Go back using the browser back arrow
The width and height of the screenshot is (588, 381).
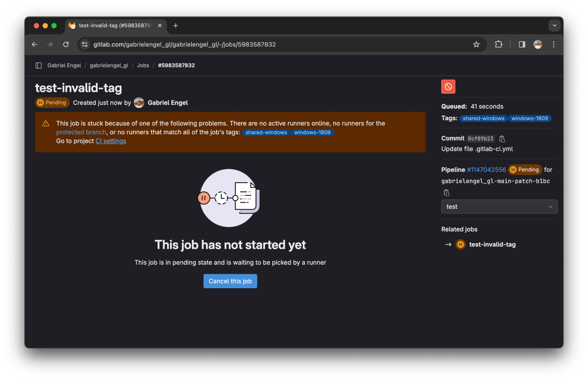coord(34,44)
